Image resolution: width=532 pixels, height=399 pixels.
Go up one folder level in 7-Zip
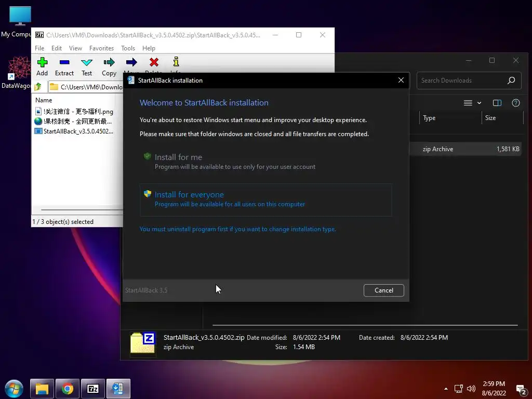pyautogui.click(x=38, y=87)
